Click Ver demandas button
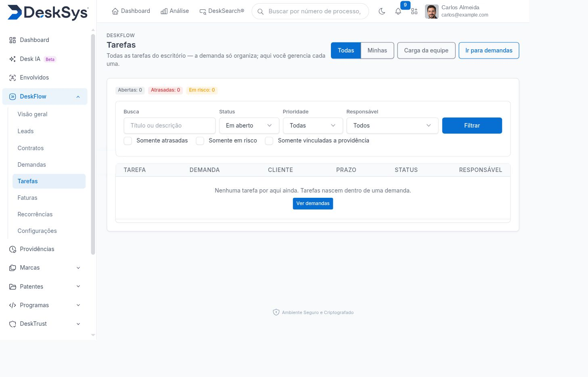 pyautogui.click(x=313, y=203)
